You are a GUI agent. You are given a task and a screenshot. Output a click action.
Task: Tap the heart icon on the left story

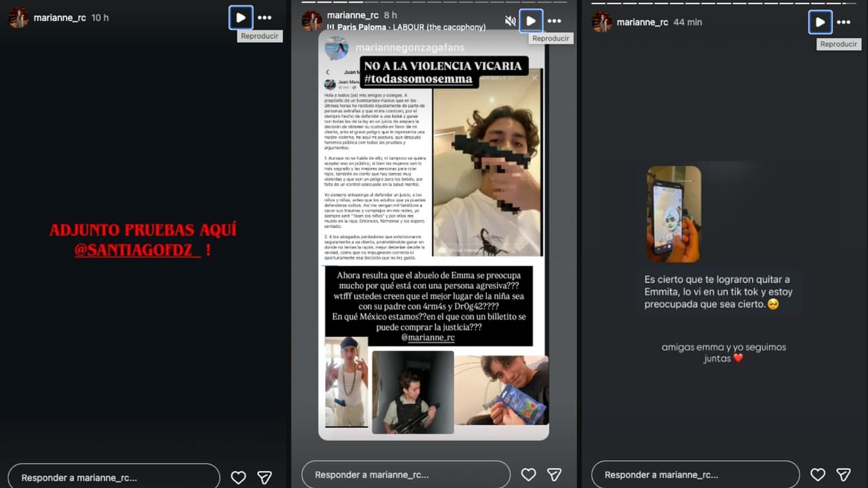238,476
